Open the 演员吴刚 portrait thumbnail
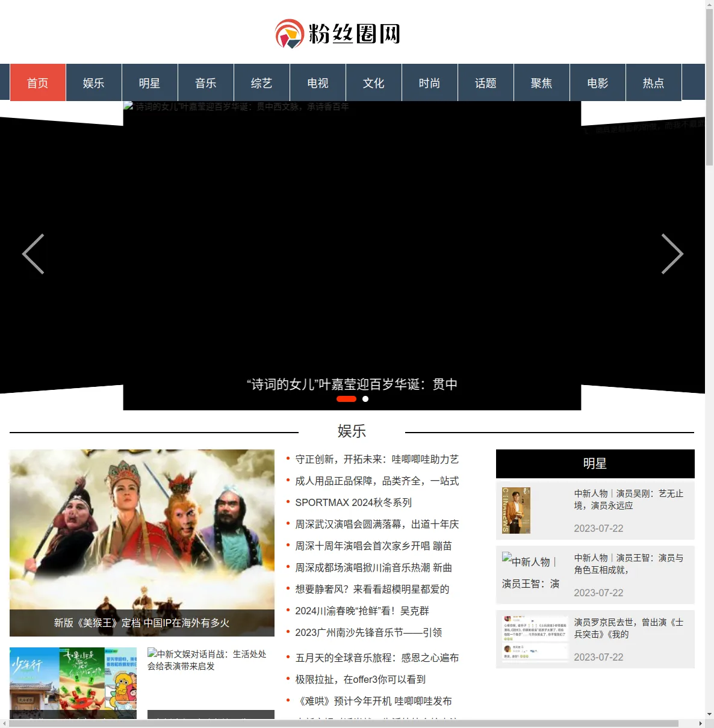 pyautogui.click(x=517, y=510)
